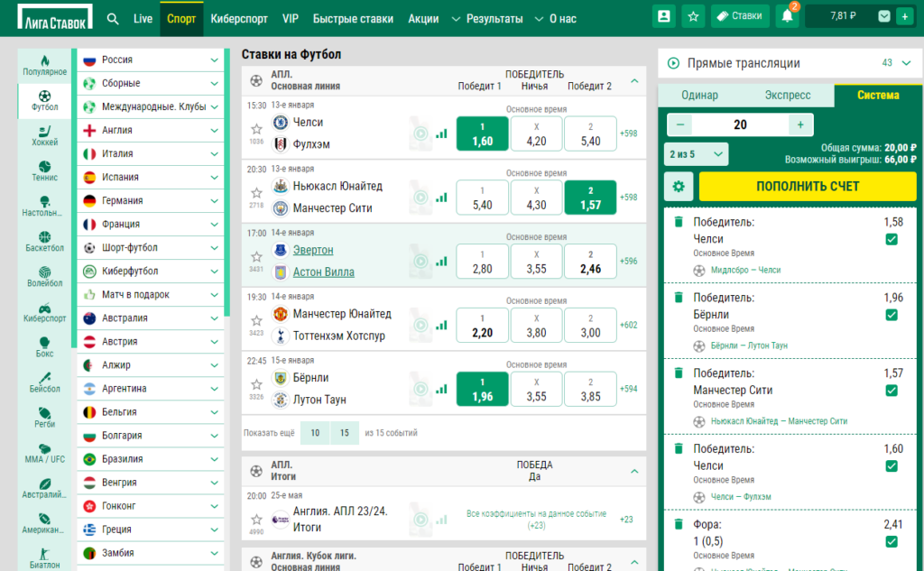Uncheck the Челси 1,60 bet checkbox
Viewport: 924px width, 571px height.
coord(892,466)
